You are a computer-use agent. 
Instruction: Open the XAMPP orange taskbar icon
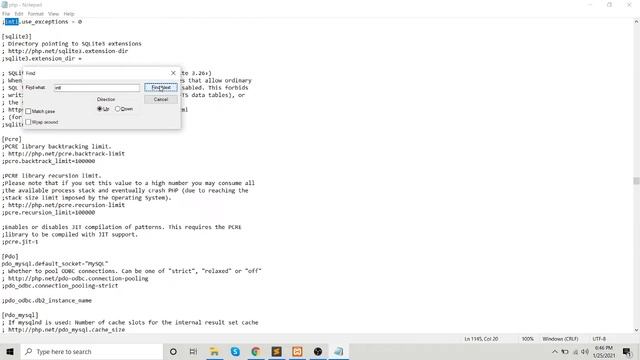click(x=297, y=351)
